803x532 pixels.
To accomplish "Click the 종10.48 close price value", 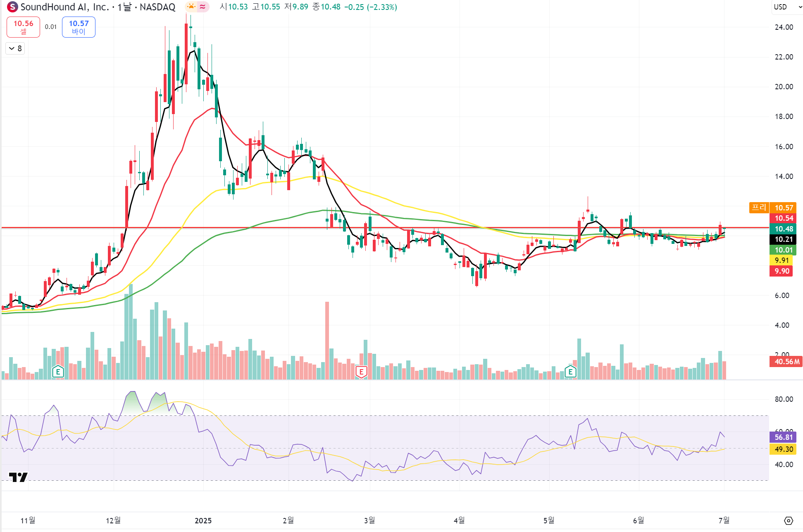I will (x=326, y=7).
